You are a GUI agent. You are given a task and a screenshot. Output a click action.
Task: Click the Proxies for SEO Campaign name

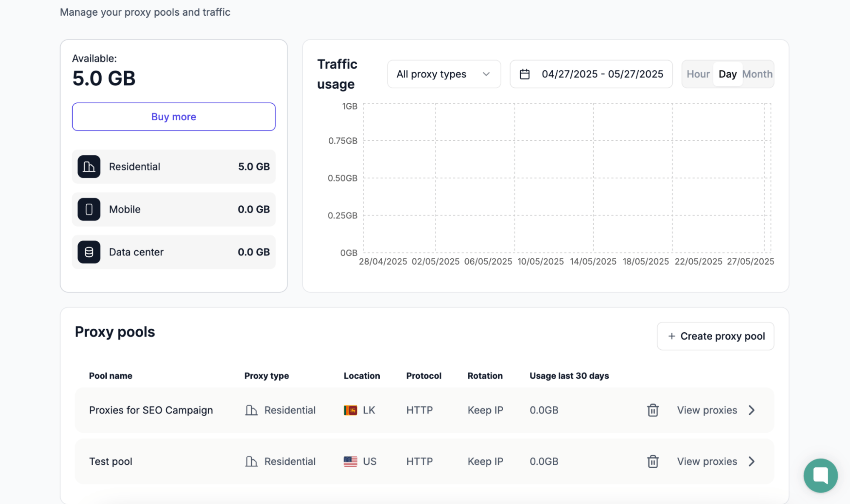pyautogui.click(x=151, y=410)
